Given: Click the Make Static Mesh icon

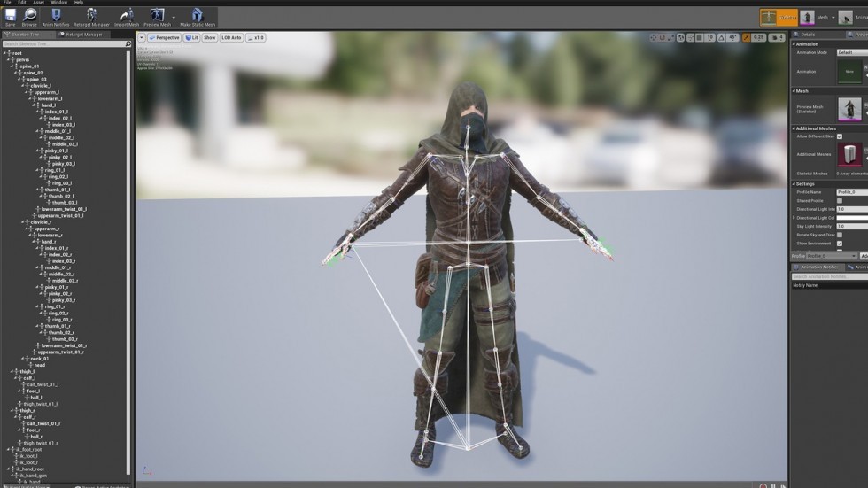Looking at the screenshot, I should click(197, 17).
